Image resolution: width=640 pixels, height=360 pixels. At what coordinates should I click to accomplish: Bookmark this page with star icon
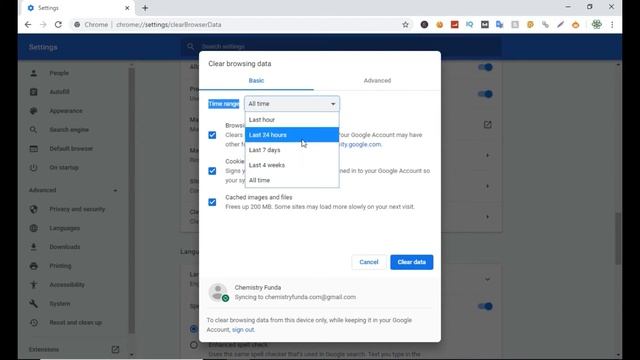pyautogui.click(x=405, y=24)
